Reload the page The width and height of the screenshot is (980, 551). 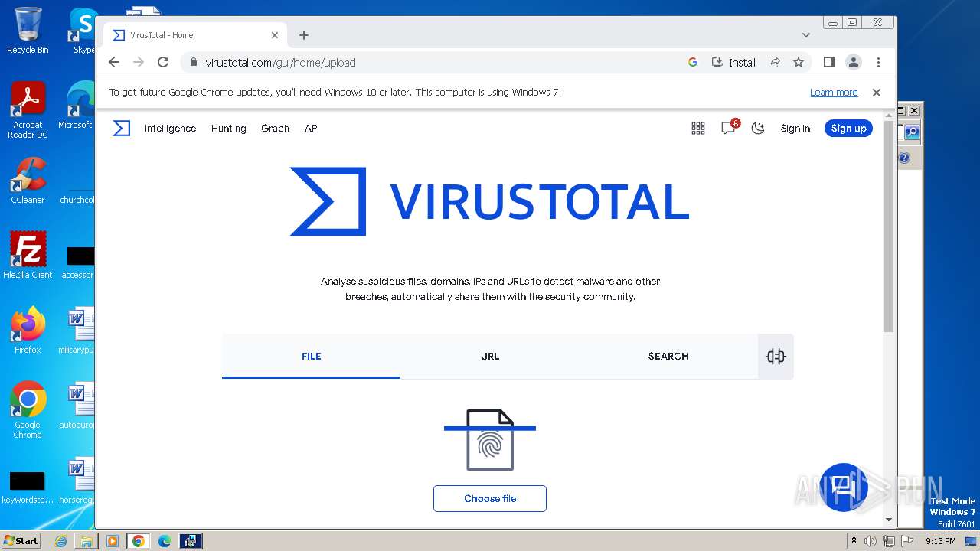(163, 63)
